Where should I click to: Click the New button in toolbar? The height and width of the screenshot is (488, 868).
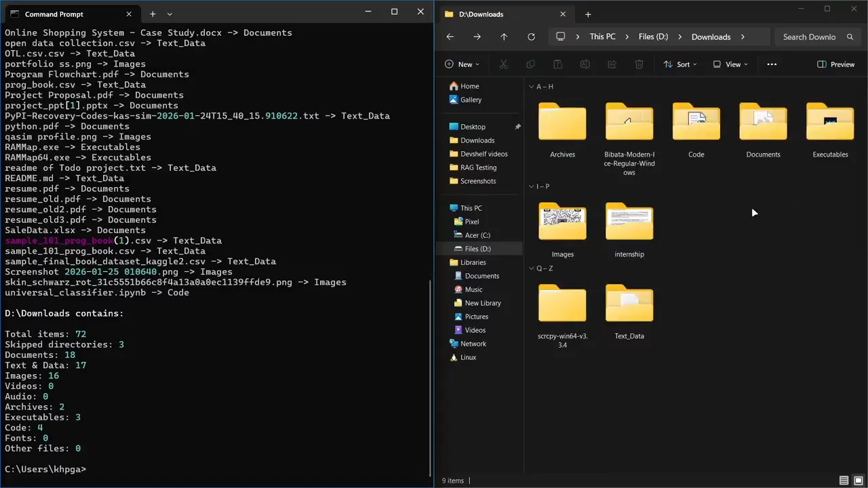tap(462, 64)
